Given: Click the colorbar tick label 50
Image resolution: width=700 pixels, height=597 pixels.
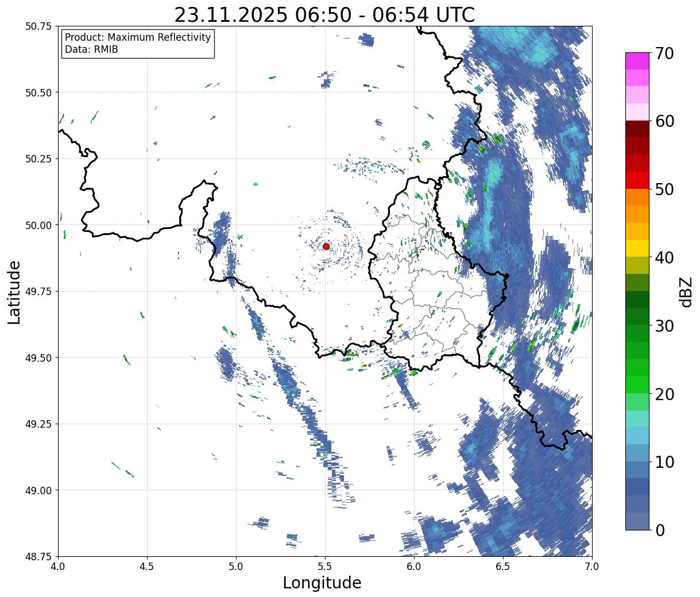Looking at the screenshot, I should click(664, 189).
